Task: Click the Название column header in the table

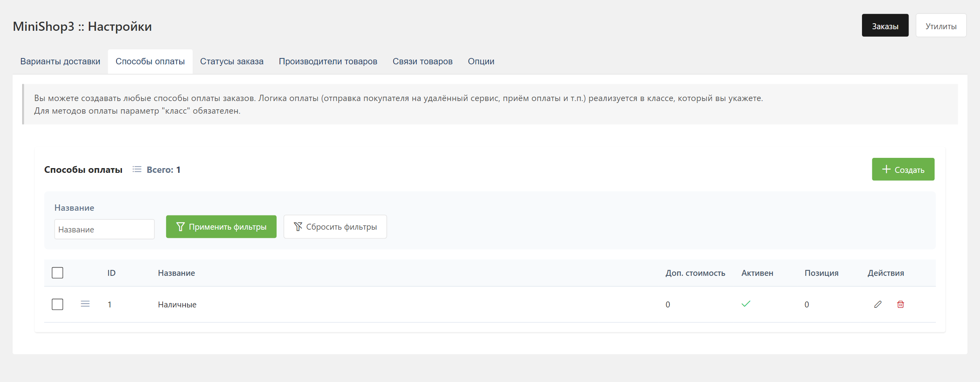Action: pyautogui.click(x=176, y=273)
